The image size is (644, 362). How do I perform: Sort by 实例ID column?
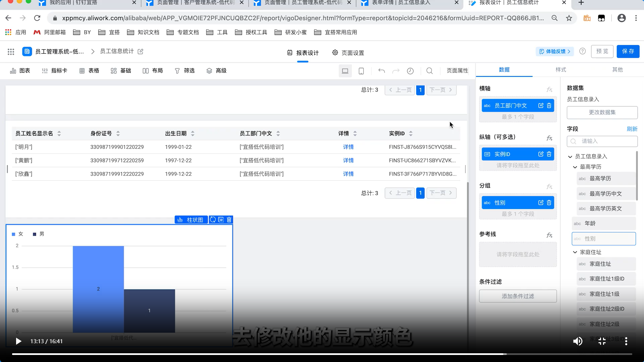(x=410, y=134)
